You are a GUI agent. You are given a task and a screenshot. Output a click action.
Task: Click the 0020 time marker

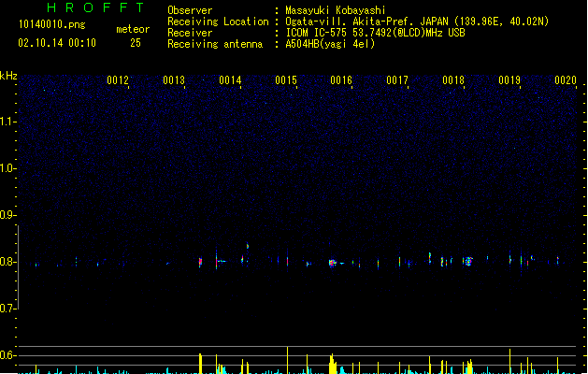(566, 80)
